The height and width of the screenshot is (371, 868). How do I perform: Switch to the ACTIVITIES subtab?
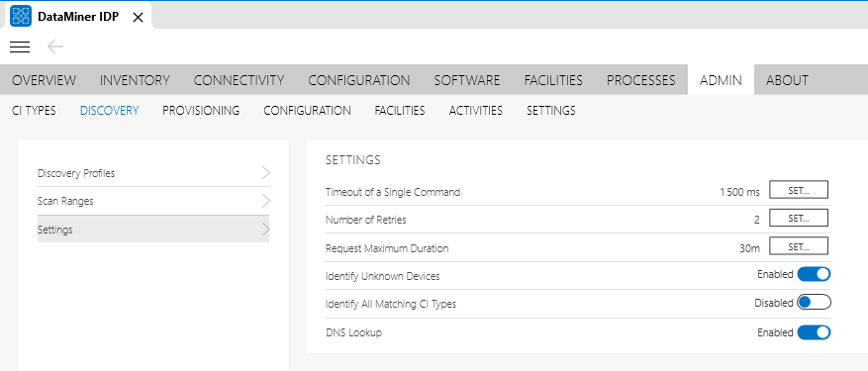click(475, 110)
